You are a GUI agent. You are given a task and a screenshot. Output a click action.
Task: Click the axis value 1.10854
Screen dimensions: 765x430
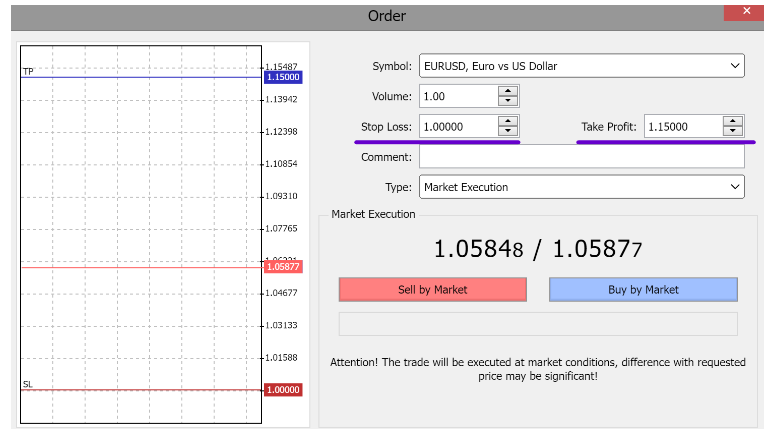pos(282,164)
